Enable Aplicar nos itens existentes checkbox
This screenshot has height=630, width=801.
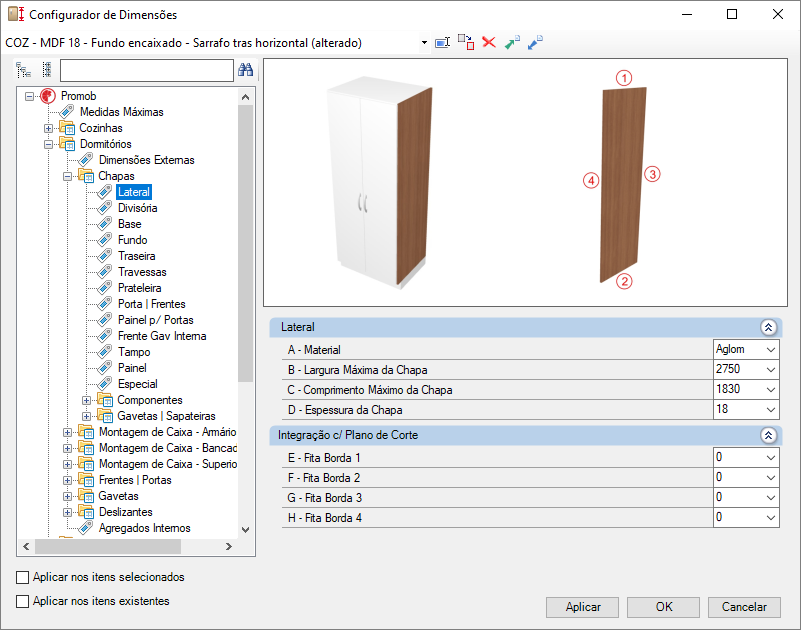[22, 601]
